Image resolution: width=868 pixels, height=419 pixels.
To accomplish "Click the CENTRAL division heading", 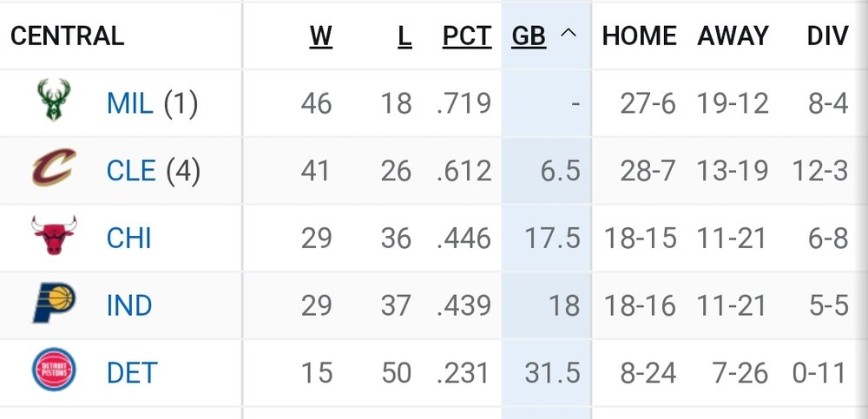I will (x=67, y=36).
